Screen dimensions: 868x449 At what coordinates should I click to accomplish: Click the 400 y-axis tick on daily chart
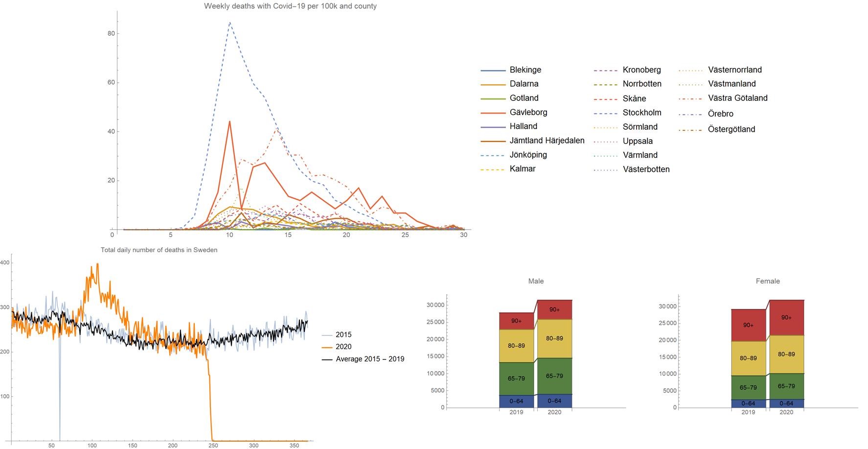coord(5,263)
